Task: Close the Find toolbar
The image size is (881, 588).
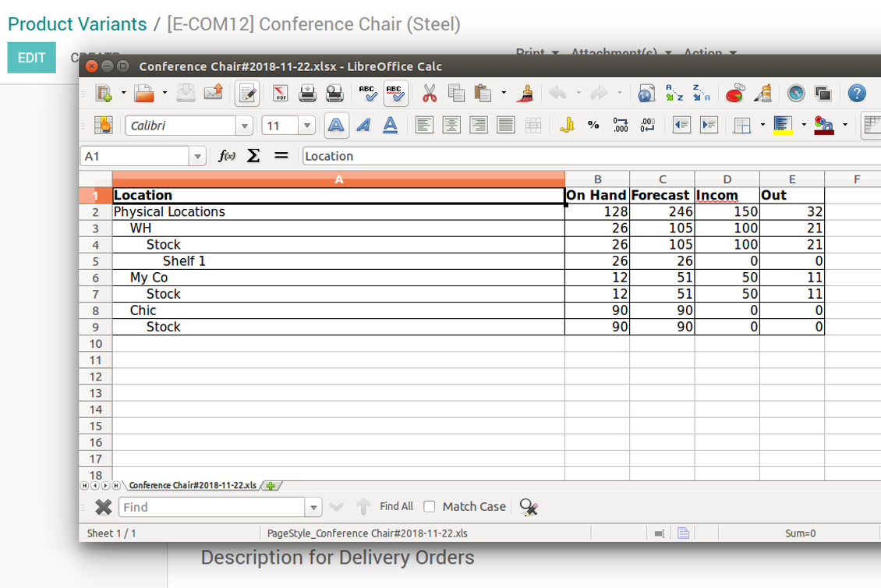Action: coord(104,507)
